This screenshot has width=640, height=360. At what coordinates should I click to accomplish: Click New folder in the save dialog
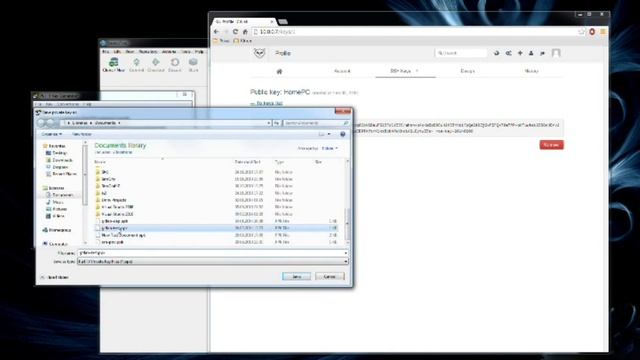tap(82, 134)
